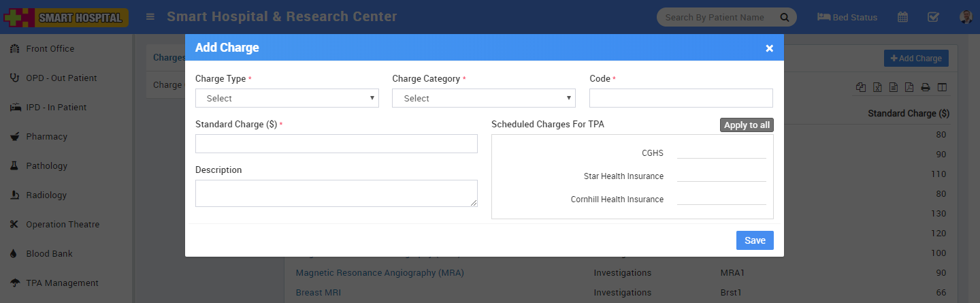Toggle the hamburger sidebar menu icon

[150, 17]
